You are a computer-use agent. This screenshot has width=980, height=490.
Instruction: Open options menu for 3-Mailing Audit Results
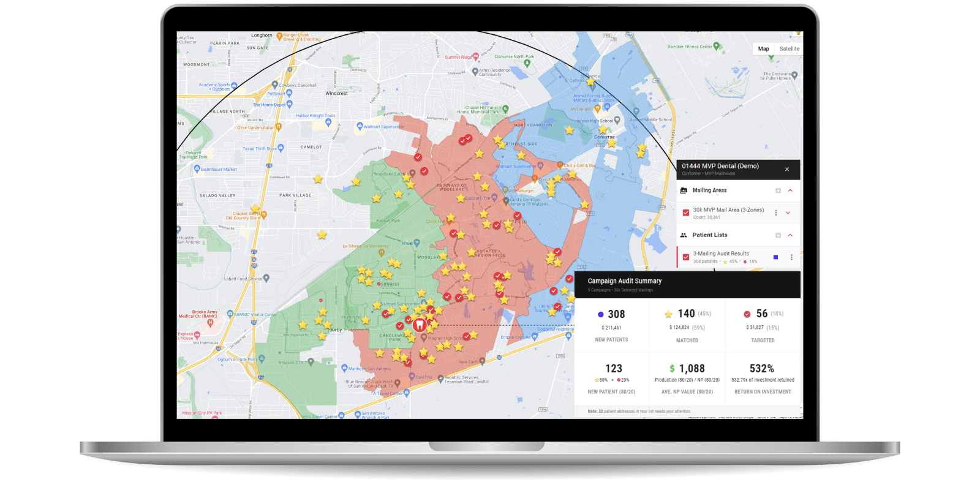[x=791, y=257]
